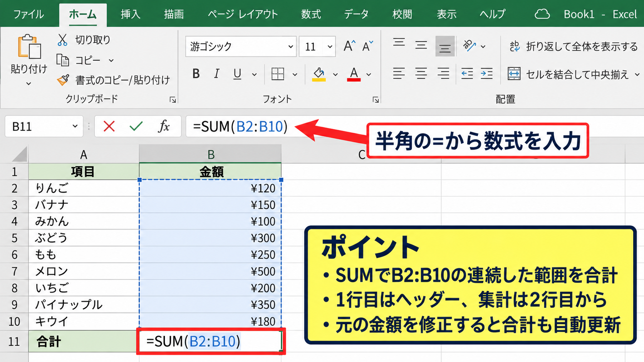Screen dimensions: 644x362
Task: Apply the red font color A
Action: pos(354,74)
